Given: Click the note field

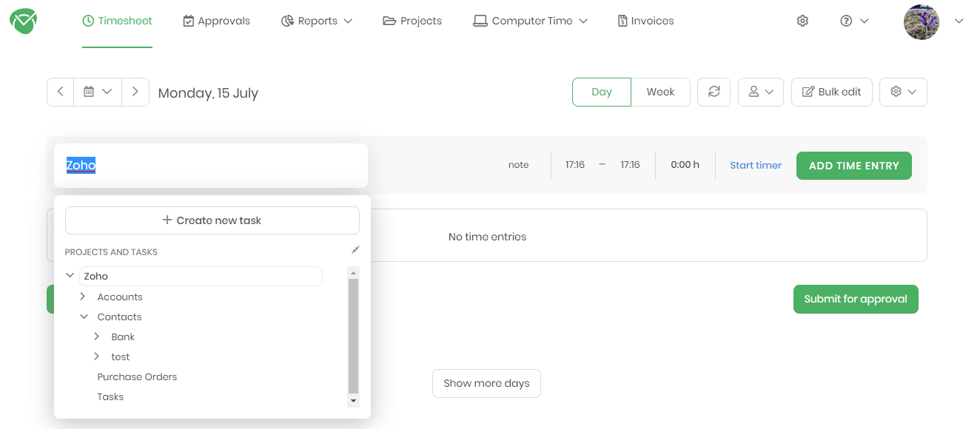Looking at the screenshot, I should coord(518,165).
